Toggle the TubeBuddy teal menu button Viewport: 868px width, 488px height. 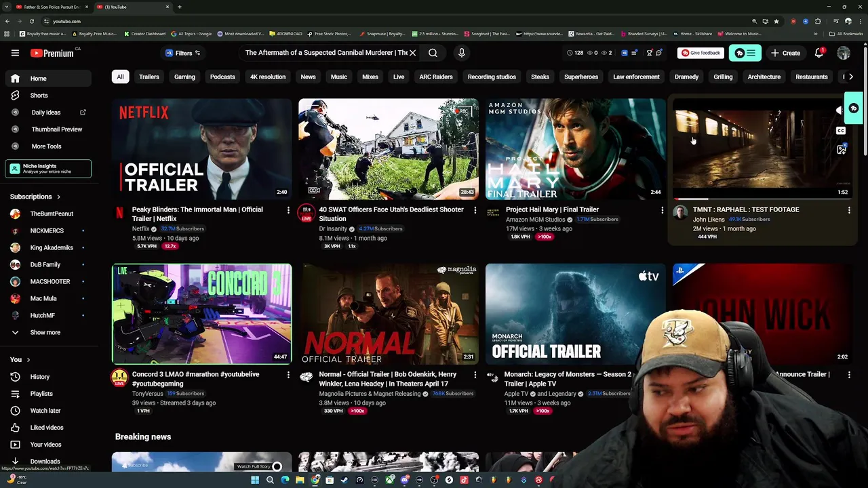745,53
